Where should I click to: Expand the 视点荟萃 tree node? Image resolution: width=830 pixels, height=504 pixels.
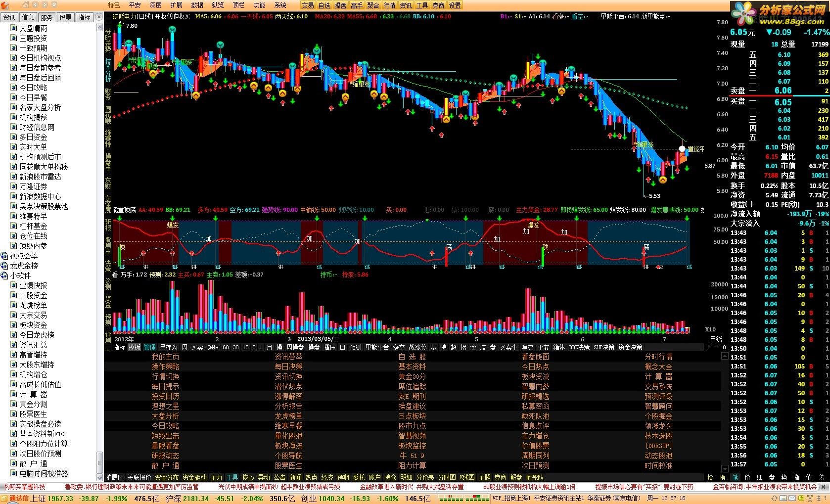coord(4,256)
